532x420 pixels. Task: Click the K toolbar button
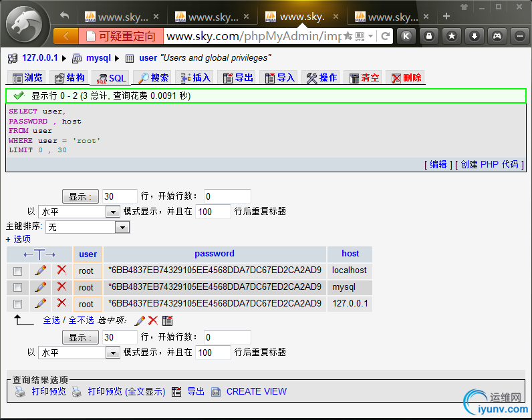tap(406, 36)
